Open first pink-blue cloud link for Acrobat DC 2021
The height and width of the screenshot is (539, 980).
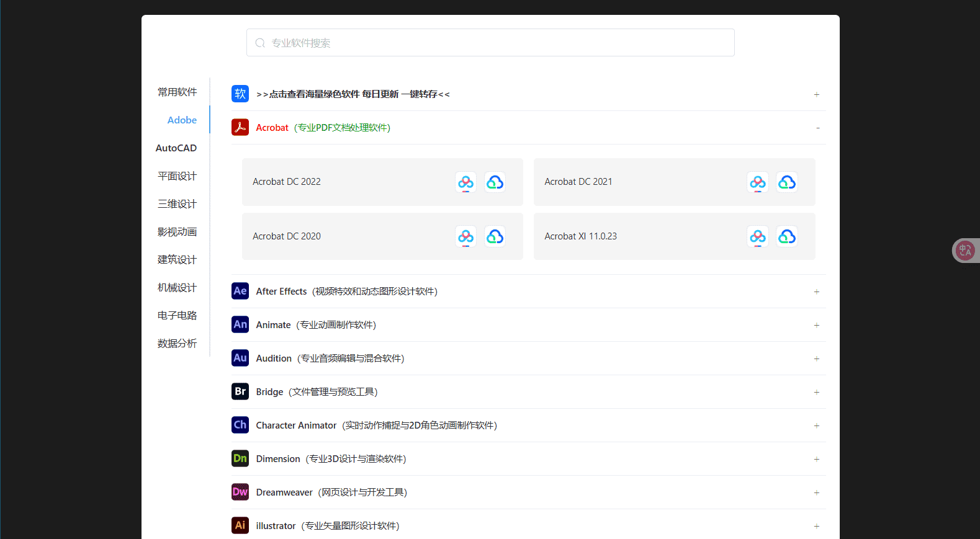tap(758, 182)
